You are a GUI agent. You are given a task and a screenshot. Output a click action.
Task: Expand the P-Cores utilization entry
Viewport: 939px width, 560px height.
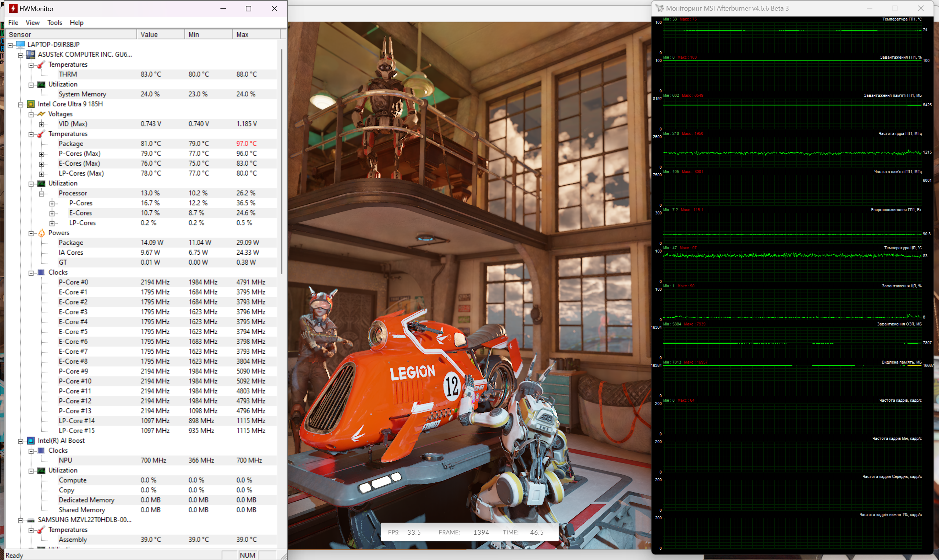(52, 203)
